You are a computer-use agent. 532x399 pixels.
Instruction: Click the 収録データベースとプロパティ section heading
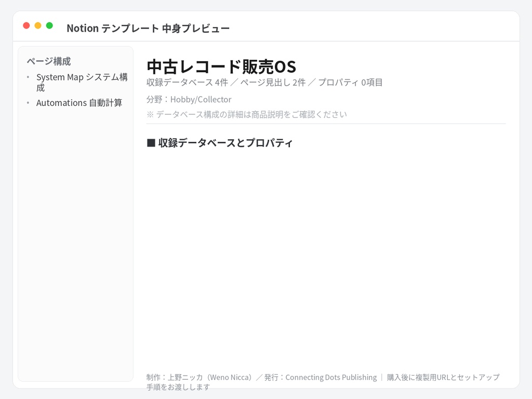[220, 143]
